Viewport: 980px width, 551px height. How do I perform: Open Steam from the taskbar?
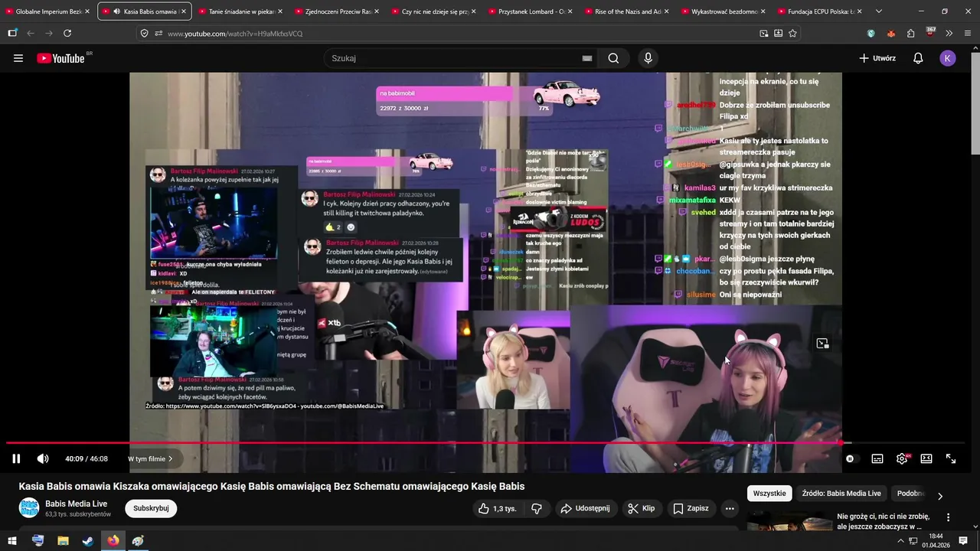pos(88,540)
